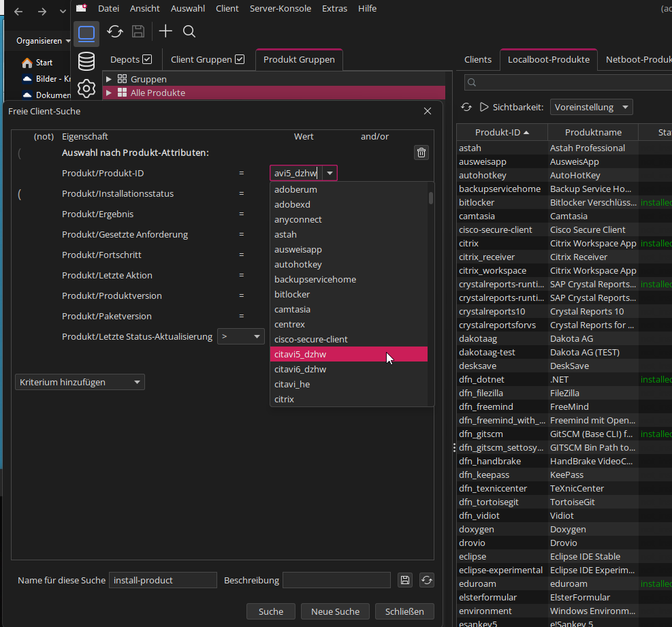672x627 pixels.
Task: Click the plus add-client icon
Action: pos(165,31)
